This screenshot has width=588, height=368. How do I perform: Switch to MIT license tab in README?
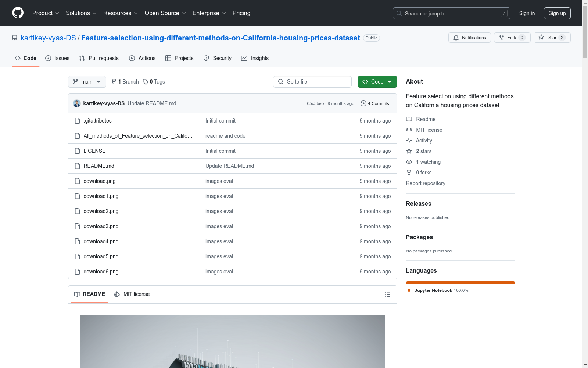point(132,294)
